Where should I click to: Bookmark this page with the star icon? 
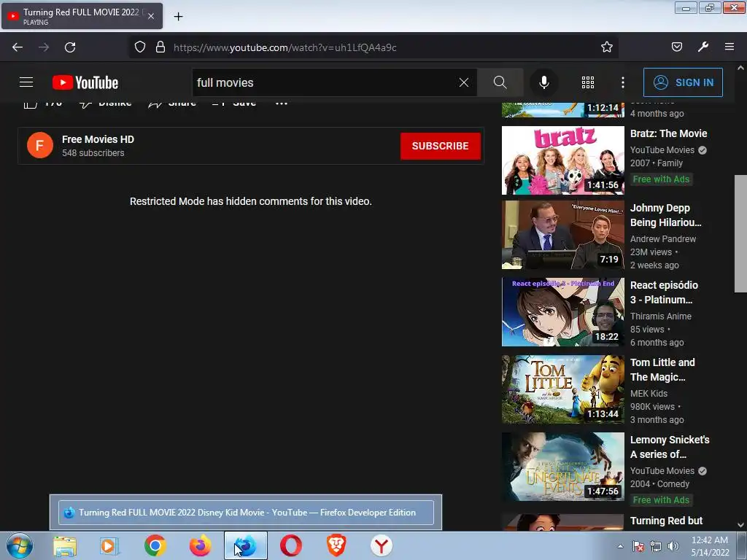pyautogui.click(x=606, y=47)
